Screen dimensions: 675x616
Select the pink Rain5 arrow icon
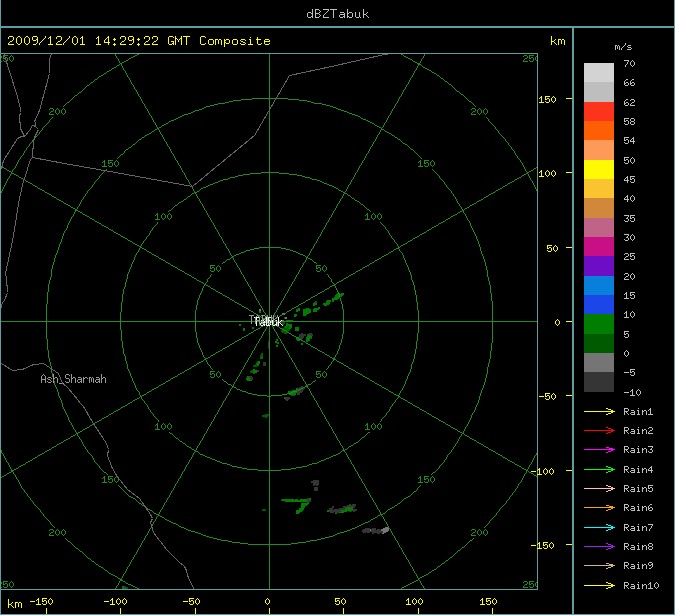tap(599, 488)
